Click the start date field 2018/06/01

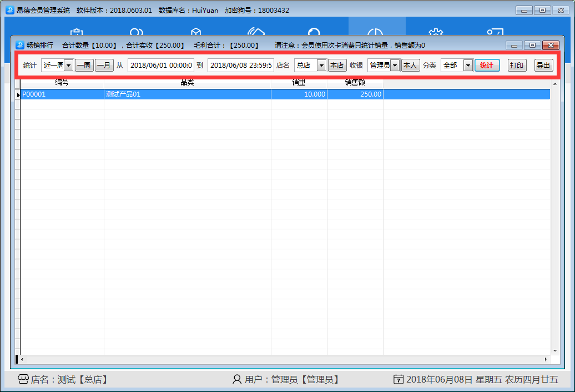(161, 66)
